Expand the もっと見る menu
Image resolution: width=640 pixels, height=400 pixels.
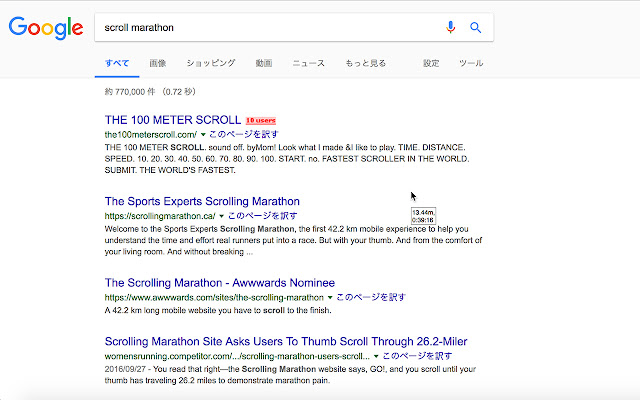tap(366, 63)
